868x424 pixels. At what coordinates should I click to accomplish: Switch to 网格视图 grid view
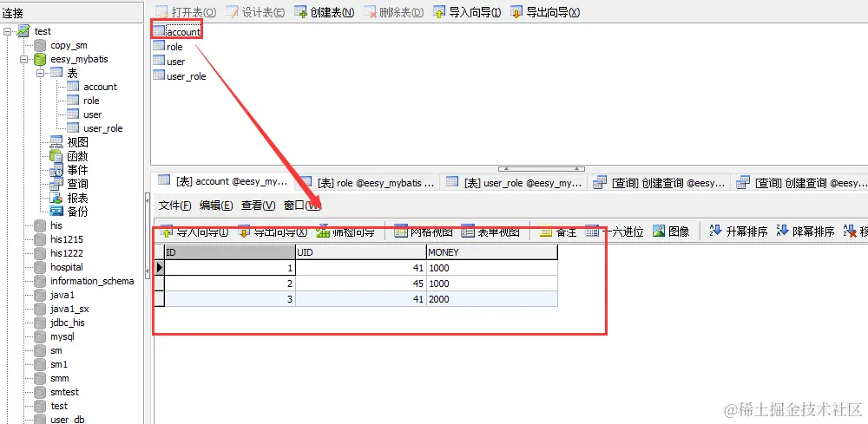[424, 232]
